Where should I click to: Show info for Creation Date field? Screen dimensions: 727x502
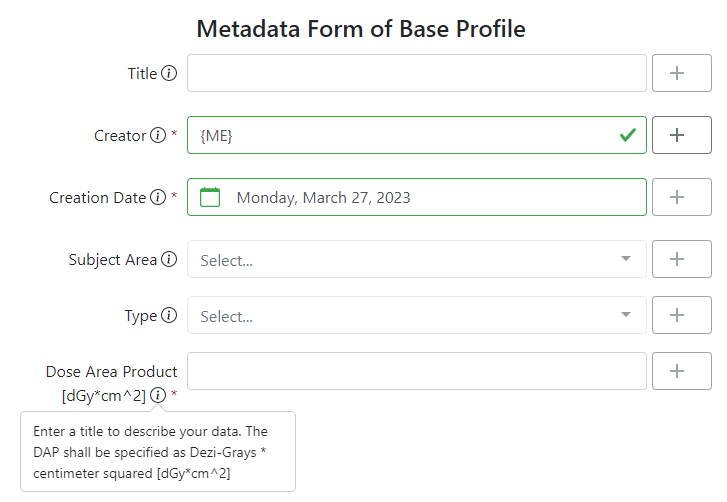(x=158, y=197)
